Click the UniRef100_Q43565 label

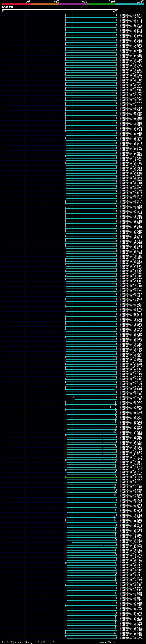click(x=131, y=98)
